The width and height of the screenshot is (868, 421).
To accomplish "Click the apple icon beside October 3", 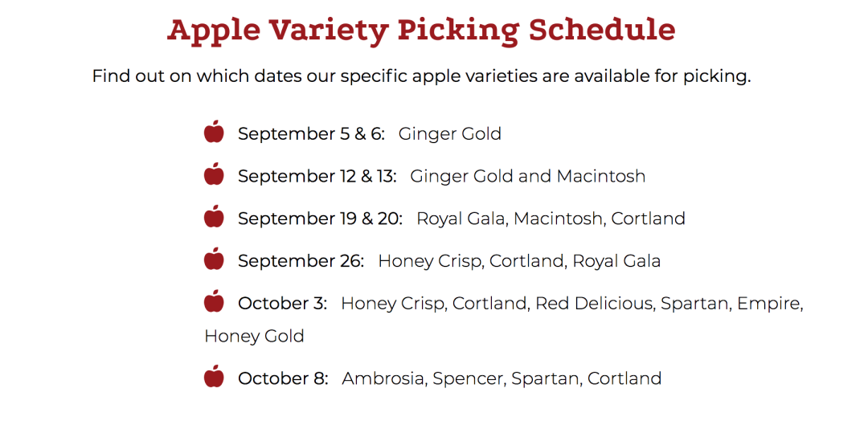I will [x=214, y=302].
